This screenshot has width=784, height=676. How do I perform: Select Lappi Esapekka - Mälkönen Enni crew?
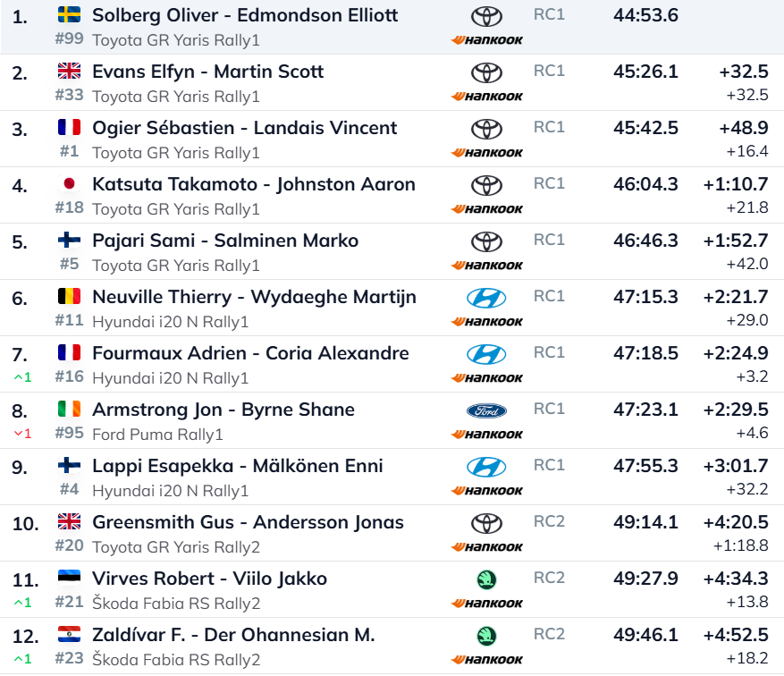[x=237, y=466]
